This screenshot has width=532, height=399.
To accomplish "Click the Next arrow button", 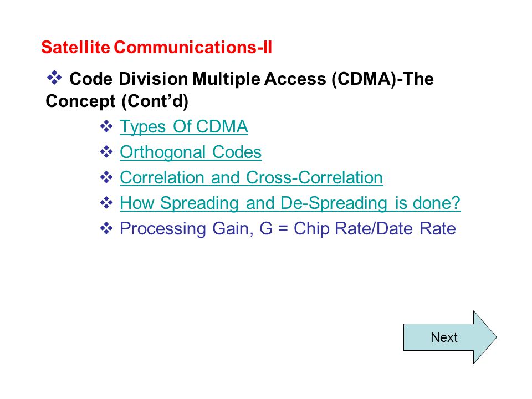I will (x=450, y=337).
